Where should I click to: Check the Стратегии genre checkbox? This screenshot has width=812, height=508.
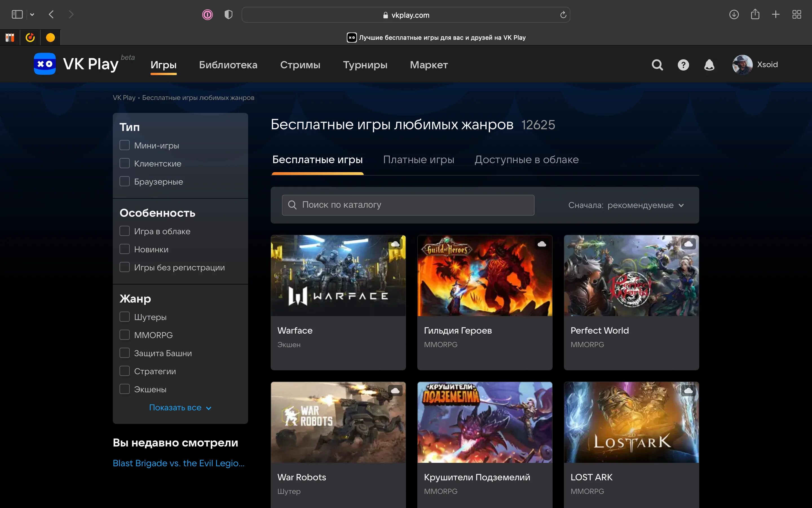coord(125,371)
